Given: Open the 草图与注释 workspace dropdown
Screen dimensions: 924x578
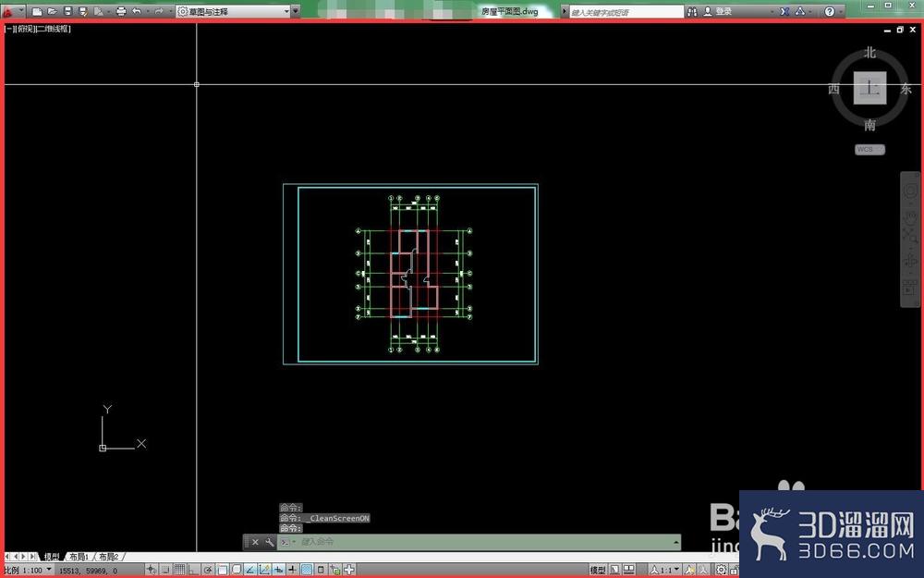Looking at the screenshot, I should tap(234, 11).
